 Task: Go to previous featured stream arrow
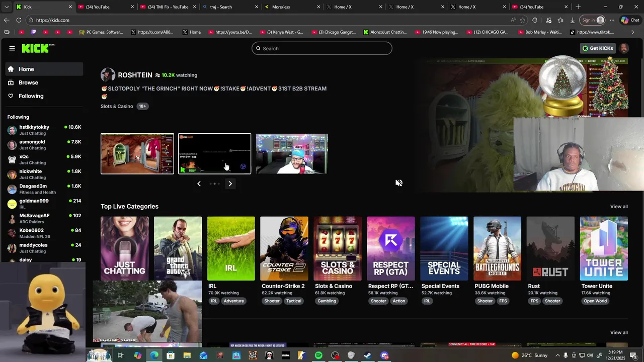pyautogui.click(x=199, y=184)
